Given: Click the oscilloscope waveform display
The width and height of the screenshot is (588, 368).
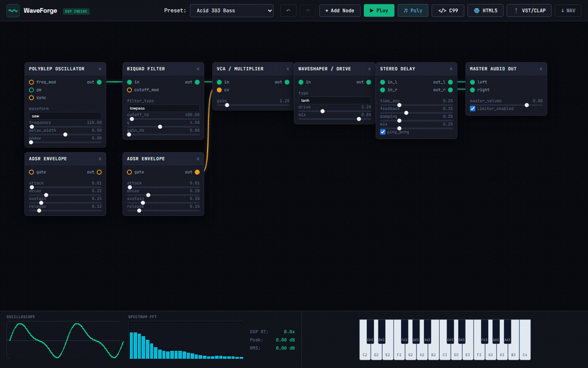Looking at the screenshot, I should [66, 340].
